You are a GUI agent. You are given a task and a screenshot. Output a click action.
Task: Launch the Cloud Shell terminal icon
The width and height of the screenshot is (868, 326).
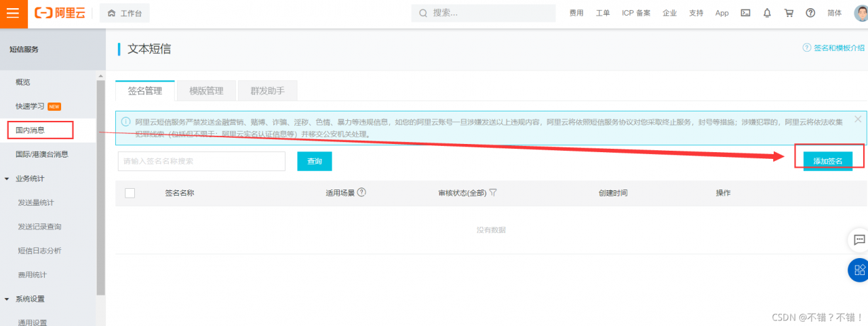coord(745,13)
